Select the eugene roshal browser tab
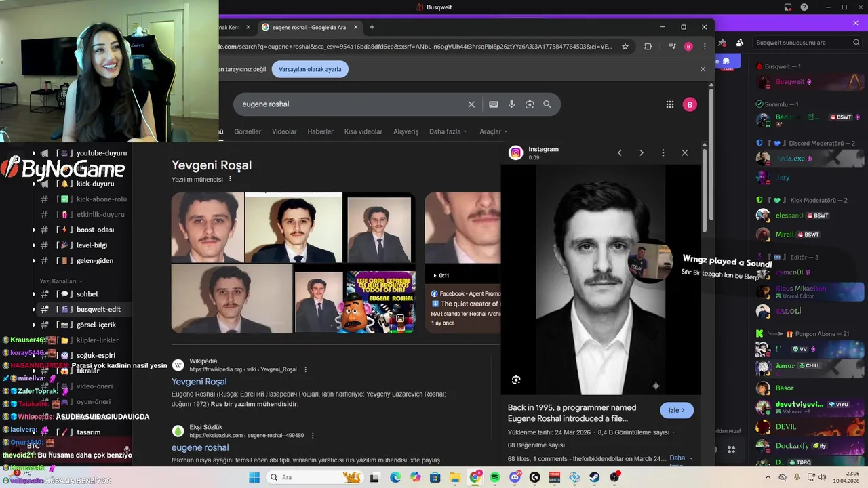 309,27
